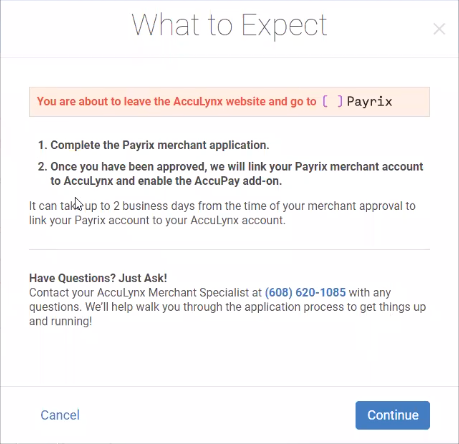This screenshot has width=459, height=444.
Task: Click the number 2. list marker
Action: coord(43,167)
